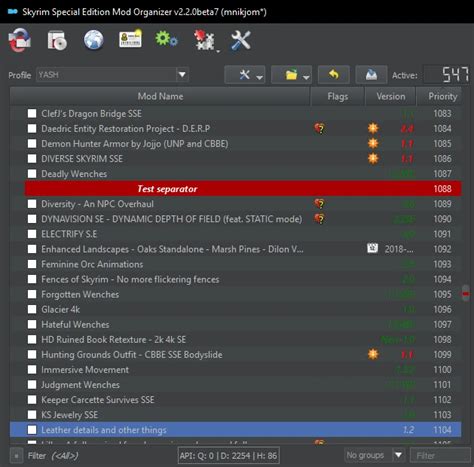Viewport: 474px width, 467px height.
Task: Click the yellow restore backup arrow button
Action: (x=334, y=75)
